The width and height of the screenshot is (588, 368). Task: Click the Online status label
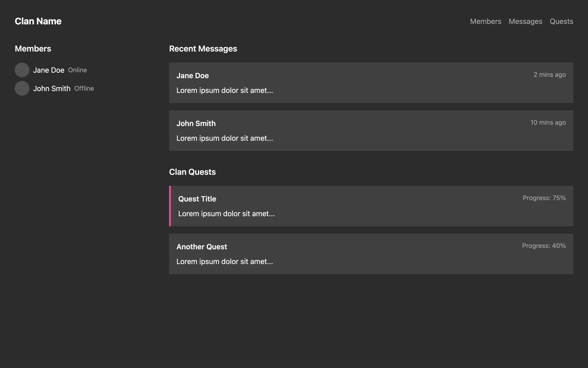[x=77, y=70]
